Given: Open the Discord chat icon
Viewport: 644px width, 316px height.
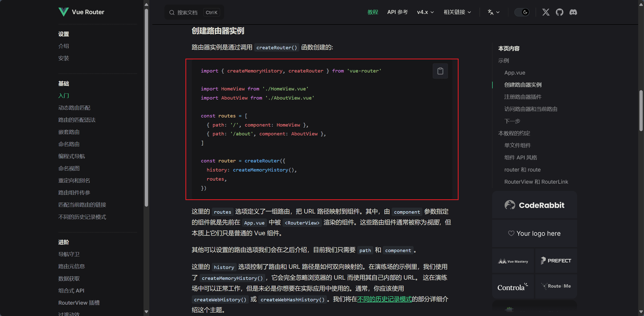Looking at the screenshot, I should (573, 12).
